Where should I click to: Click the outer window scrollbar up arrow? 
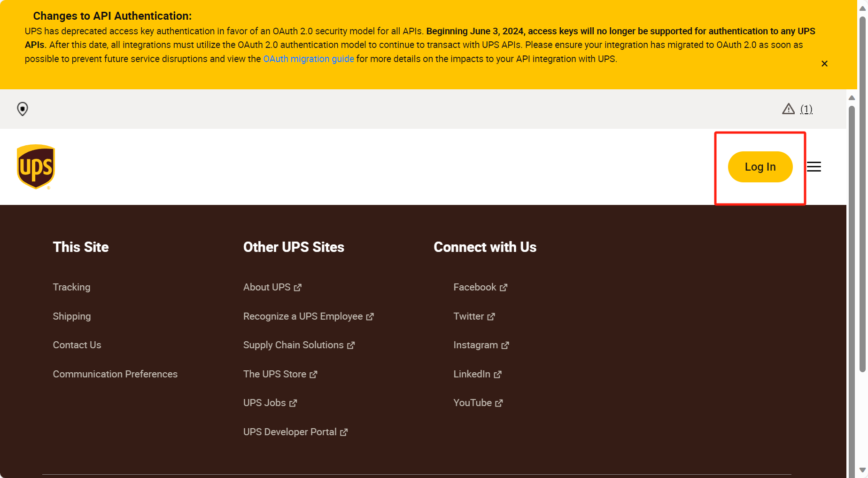click(862, 8)
